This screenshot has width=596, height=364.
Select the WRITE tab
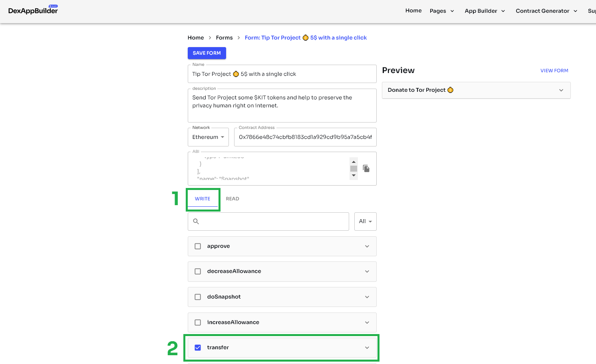(203, 199)
